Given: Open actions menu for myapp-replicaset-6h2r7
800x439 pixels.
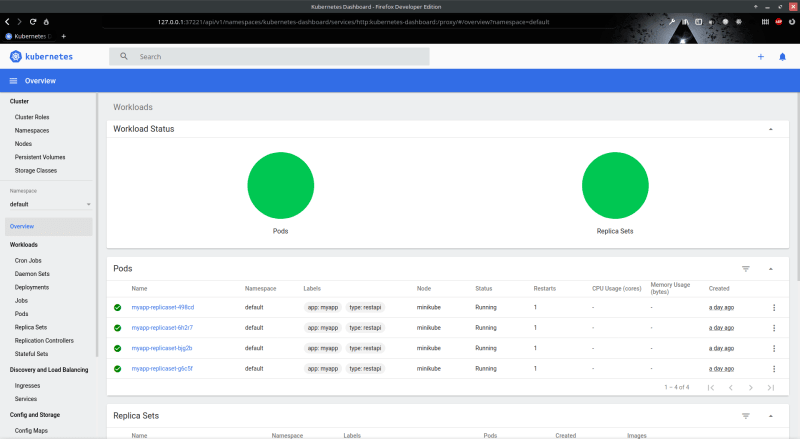Looking at the screenshot, I should pyautogui.click(x=774, y=328).
